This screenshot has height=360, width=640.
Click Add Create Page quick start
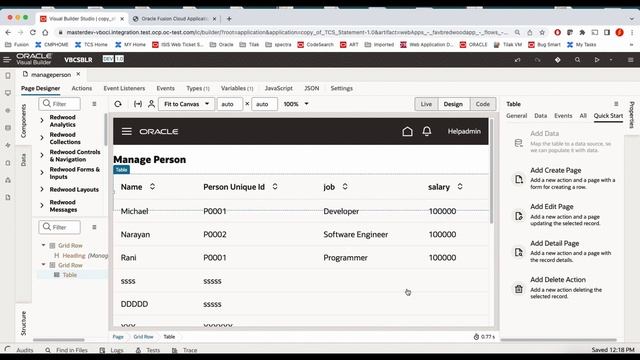coord(556,170)
